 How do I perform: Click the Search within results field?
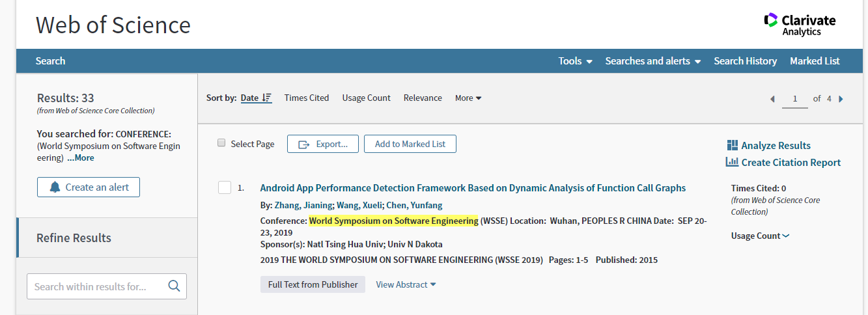pos(107,286)
